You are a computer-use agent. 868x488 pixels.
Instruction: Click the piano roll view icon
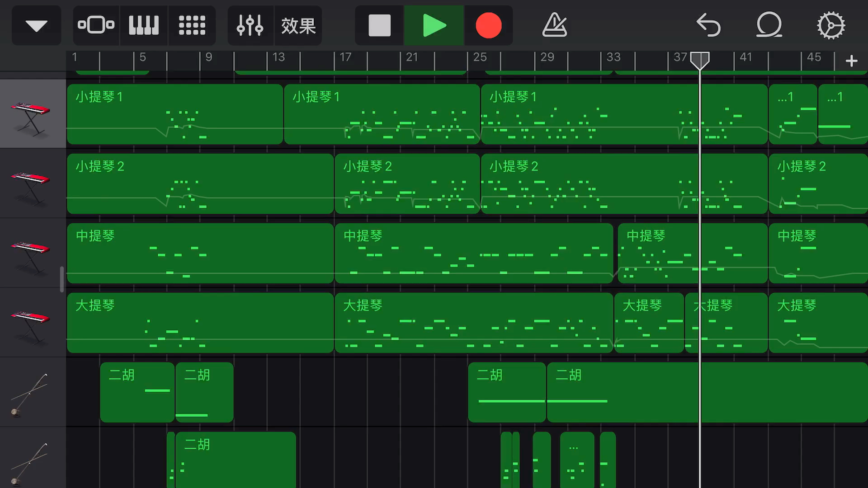(145, 25)
